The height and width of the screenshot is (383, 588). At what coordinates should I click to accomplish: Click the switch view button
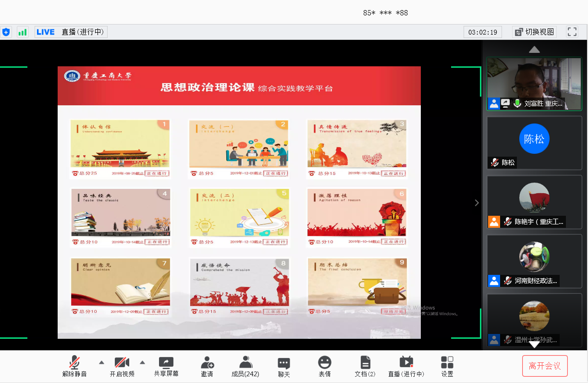tap(534, 32)
